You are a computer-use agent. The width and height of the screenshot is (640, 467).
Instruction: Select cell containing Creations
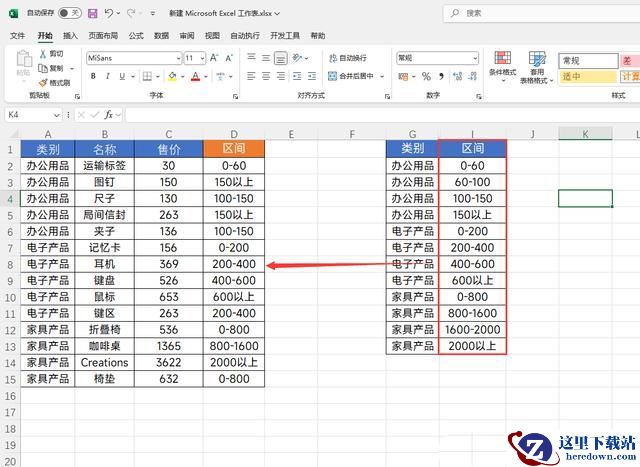tap(104, 362)
